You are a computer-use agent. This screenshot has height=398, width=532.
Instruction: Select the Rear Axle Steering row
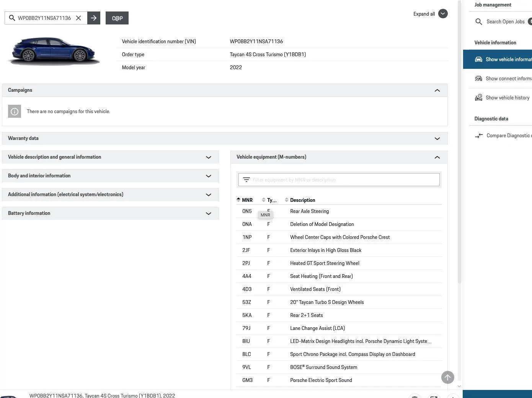click(339, 211)
